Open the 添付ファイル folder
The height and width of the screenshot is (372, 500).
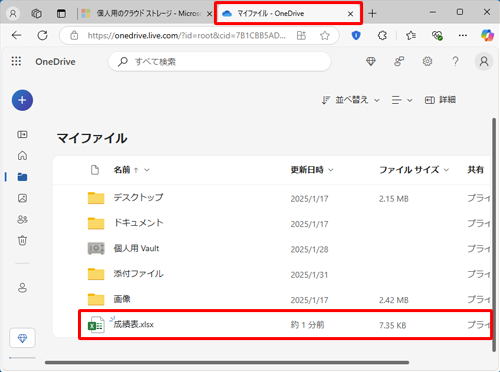pos(138,274)
